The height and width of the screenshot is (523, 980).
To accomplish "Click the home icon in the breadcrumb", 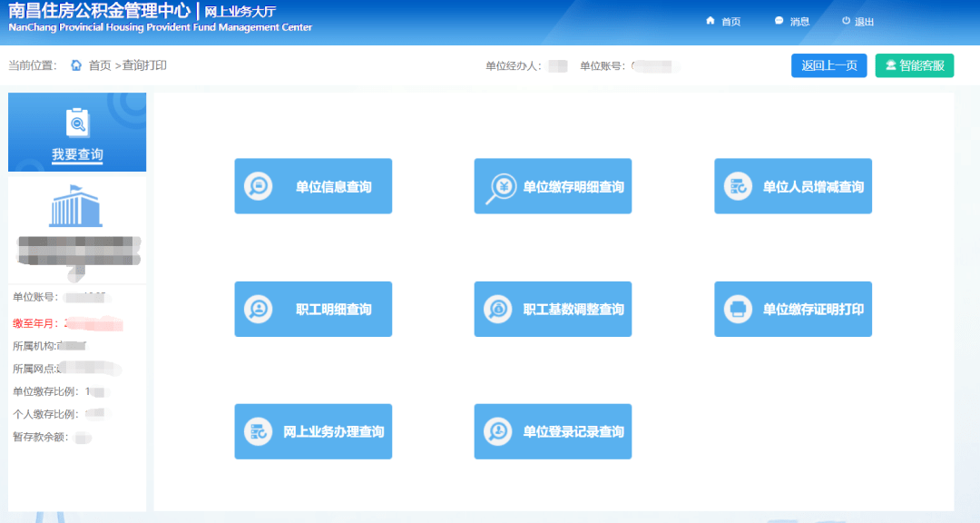I will [76, 65].
